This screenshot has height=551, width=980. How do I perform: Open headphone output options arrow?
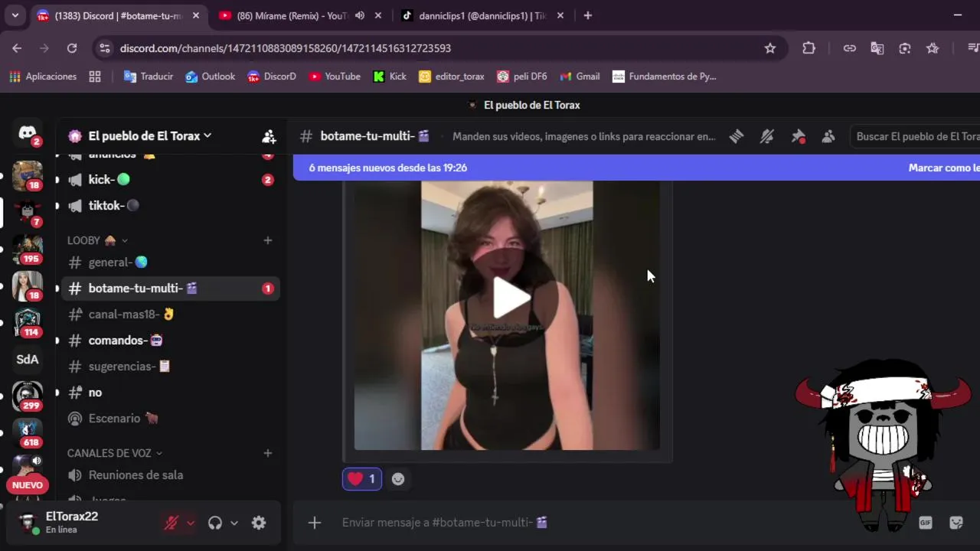point(234,523)
